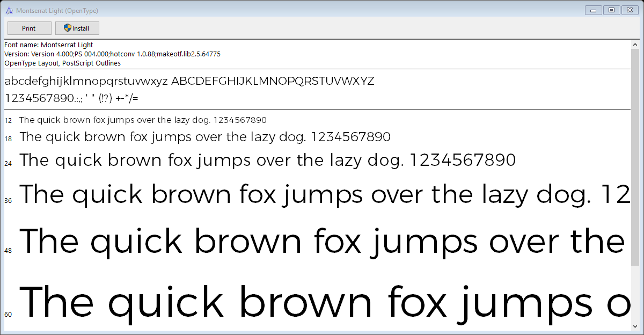Click the size 36 sample sentence
The width and height of the screenshot is (644, 335).
[x=325, y=194]
